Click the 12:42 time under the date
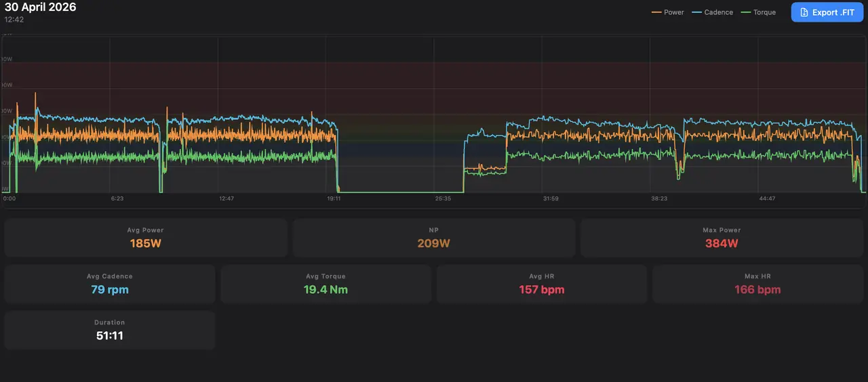Image resolution: width=868 pixels, height=382 pixels. click(14, 20)
